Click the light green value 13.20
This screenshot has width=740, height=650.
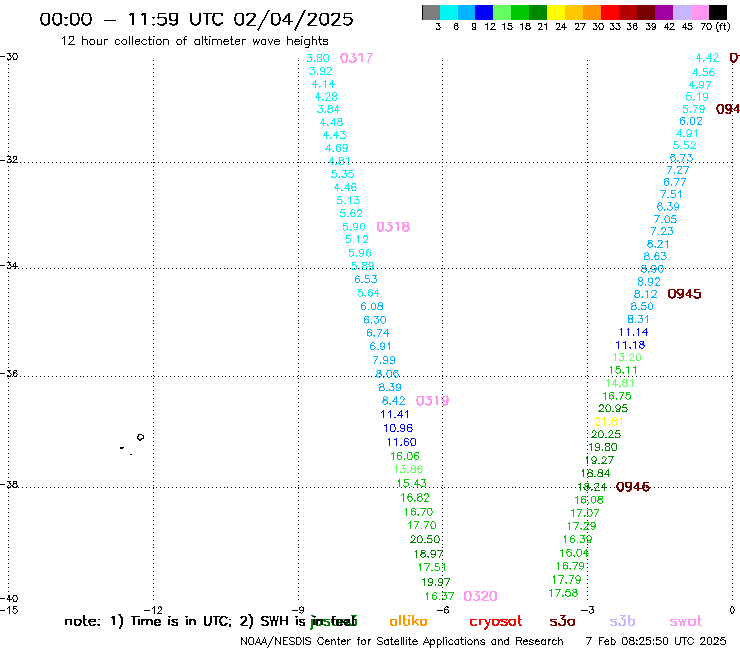click(x=627, y=357)
